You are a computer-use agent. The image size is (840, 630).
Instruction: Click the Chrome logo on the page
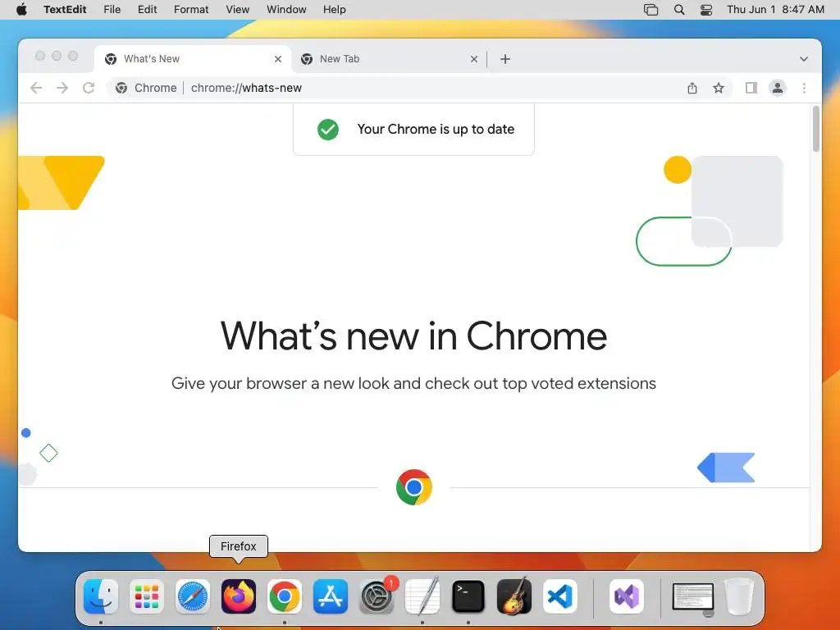pyautogui.click(x=414, y=487)
